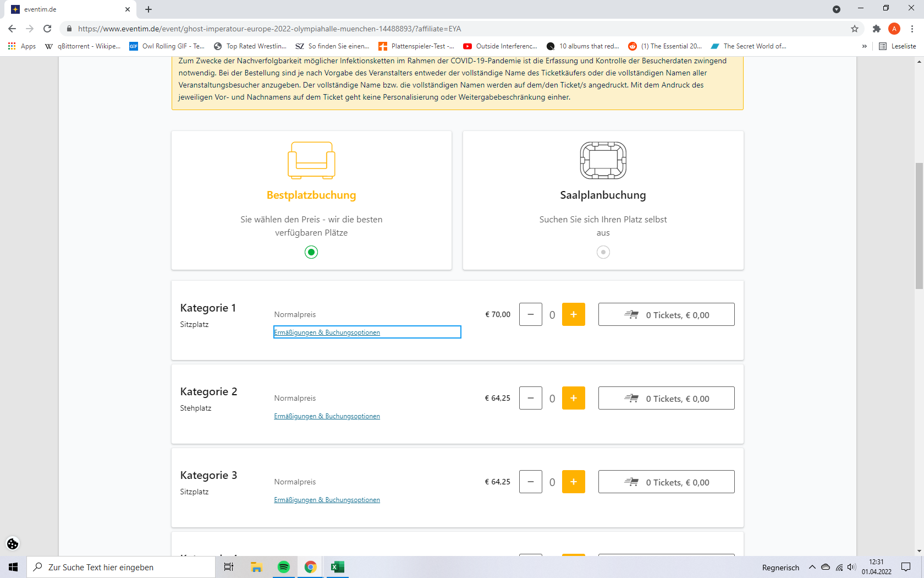Click the browser address bar URL
924x578 pixels.
click(x=269, y=29)
